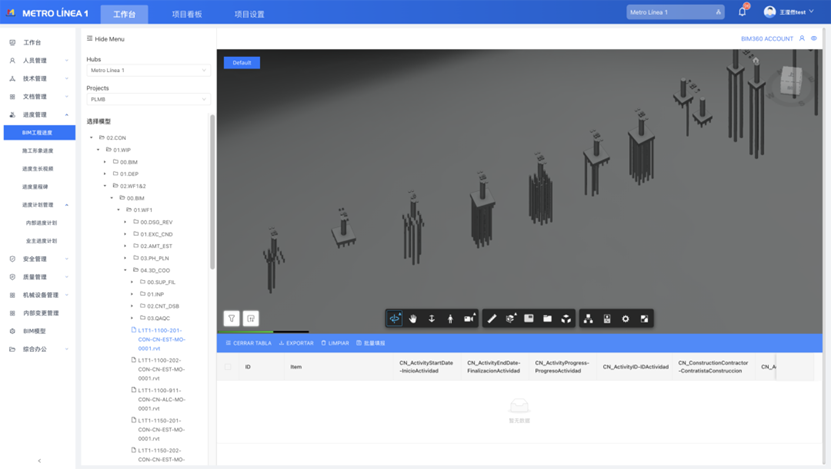
Task: Open viewer Settings gear icon
Action: (x=625, y=318)
